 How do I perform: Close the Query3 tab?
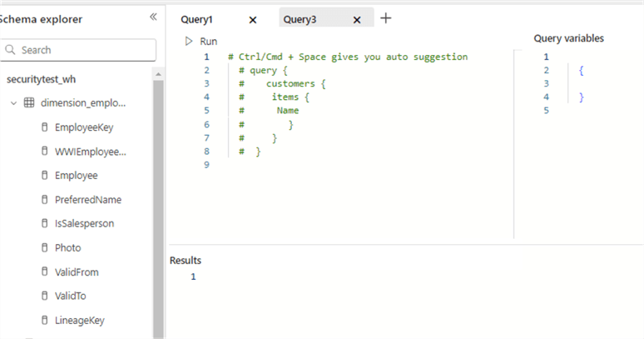(x=357, y=19)
